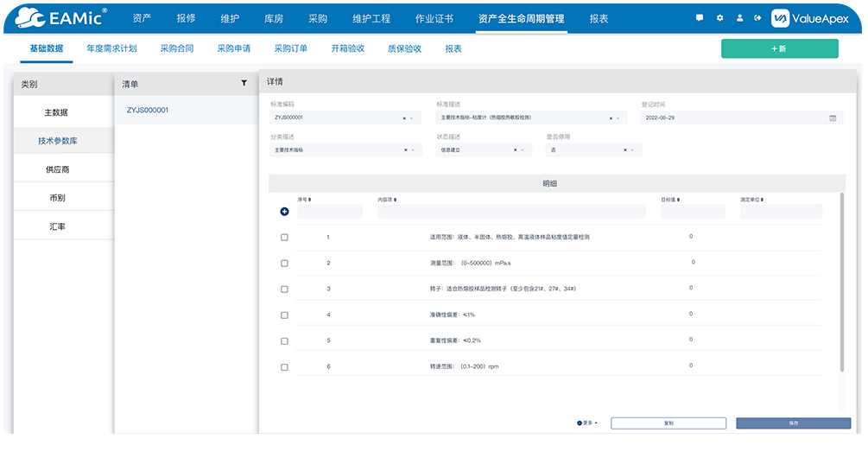Click the detail table vertical scrollbar
The image size is (868, 458).
(x=842, y=285)
